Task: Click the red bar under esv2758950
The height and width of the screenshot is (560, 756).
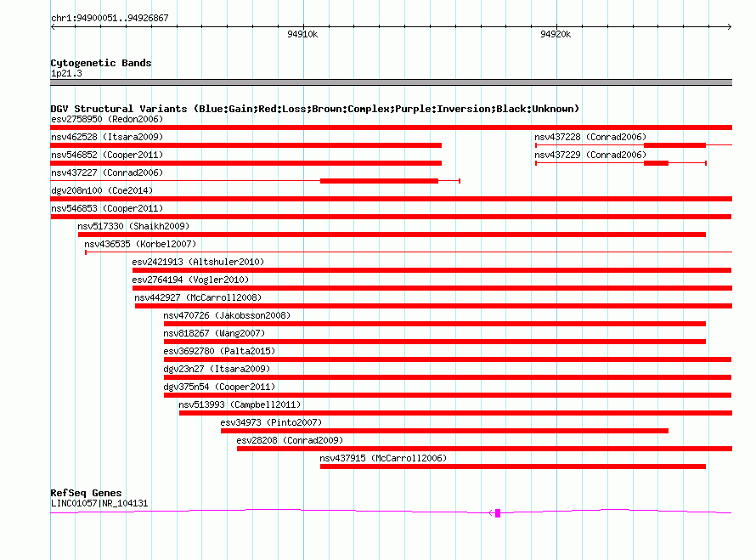Action: tap(391, 127)
